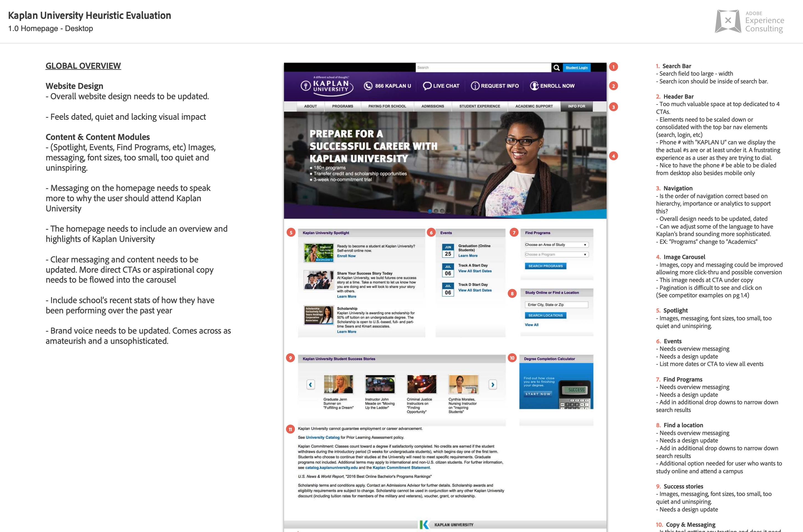Click Learn More under Scholarship

point(346,332)
